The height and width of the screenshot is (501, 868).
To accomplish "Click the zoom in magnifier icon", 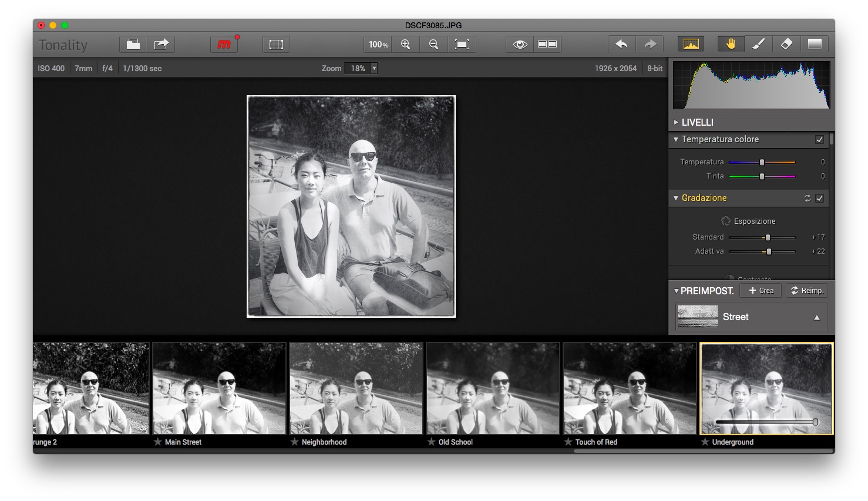I will click(x=405, y=45).
